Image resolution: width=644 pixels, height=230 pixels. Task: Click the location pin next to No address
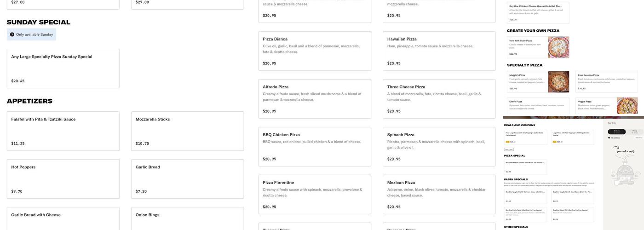click(x=609, y=138)
